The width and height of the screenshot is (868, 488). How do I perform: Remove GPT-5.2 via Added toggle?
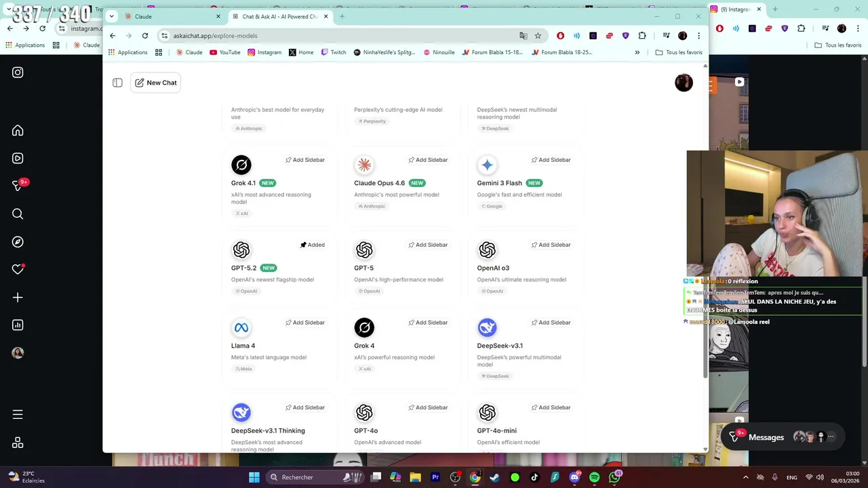313,245
